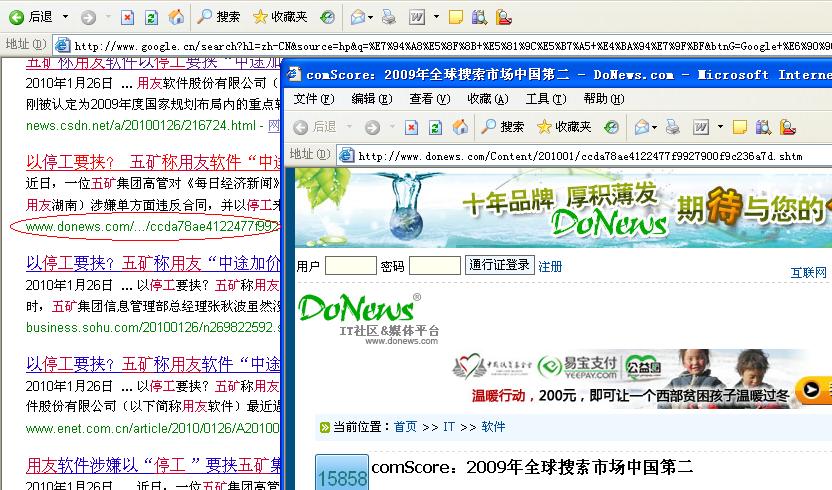This screenshot has width=832, height=490.
Task: Open 收藏(A) menu in DoNews window
Action: click(488, 99)
